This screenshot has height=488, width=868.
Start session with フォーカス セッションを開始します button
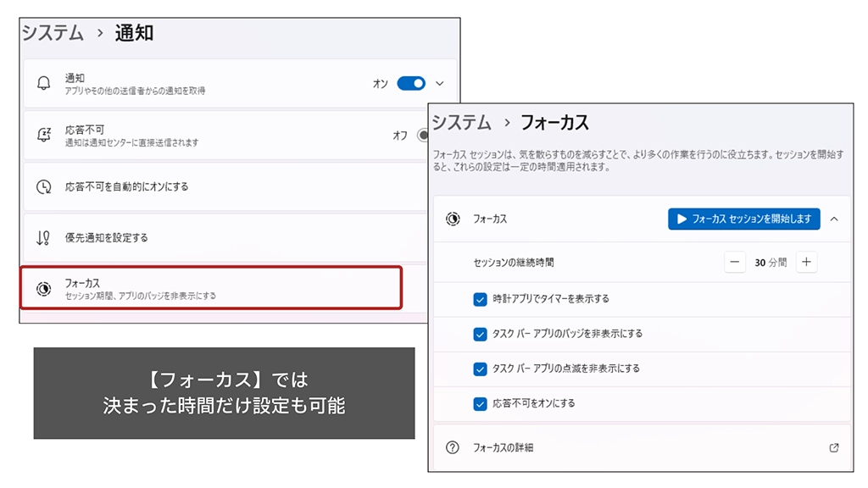[x=744, y=219]
